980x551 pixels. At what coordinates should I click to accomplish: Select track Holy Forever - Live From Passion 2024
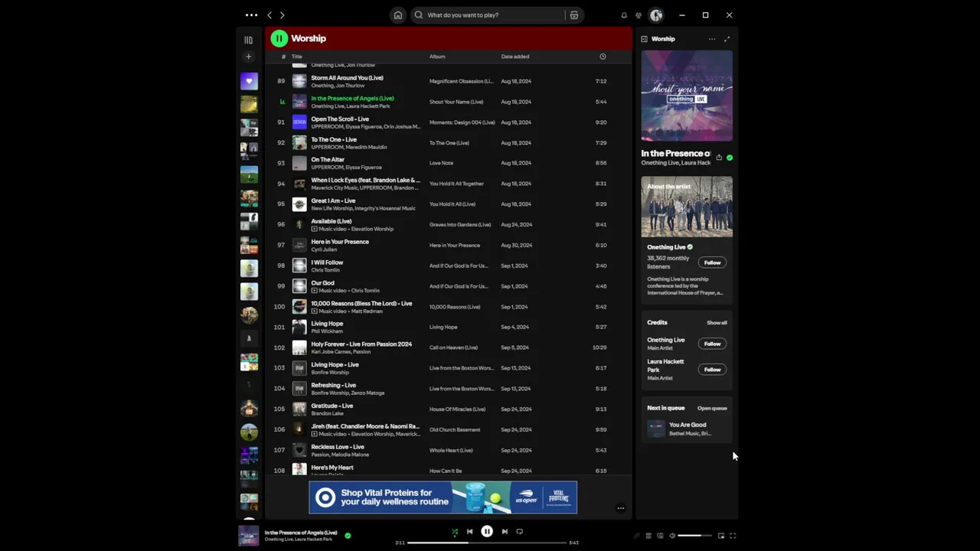361,344
